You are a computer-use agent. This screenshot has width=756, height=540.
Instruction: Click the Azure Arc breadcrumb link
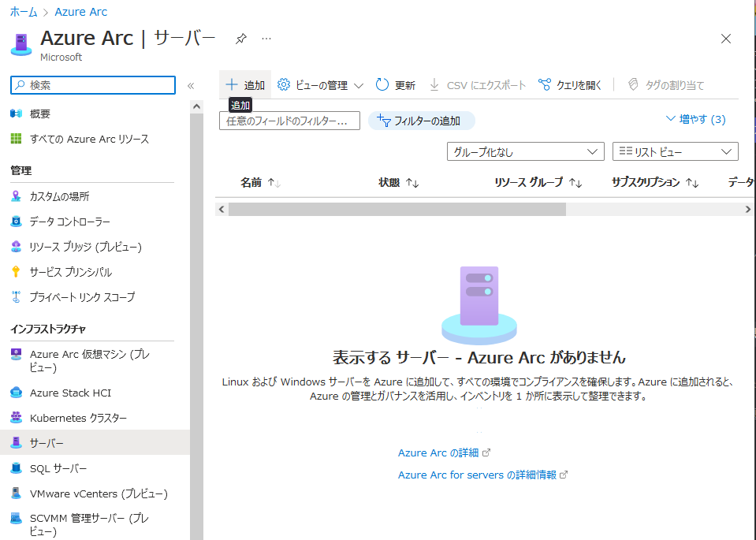(x=81, y=12)
